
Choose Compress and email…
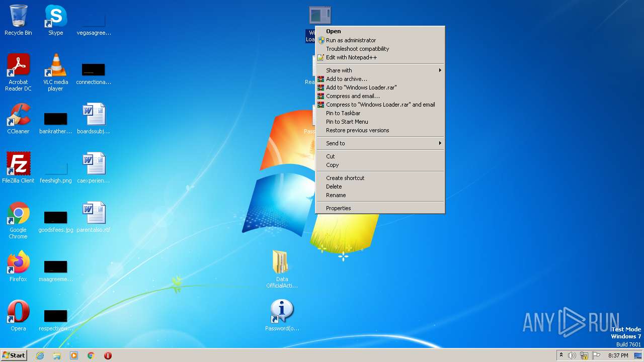tap(380, 96)
